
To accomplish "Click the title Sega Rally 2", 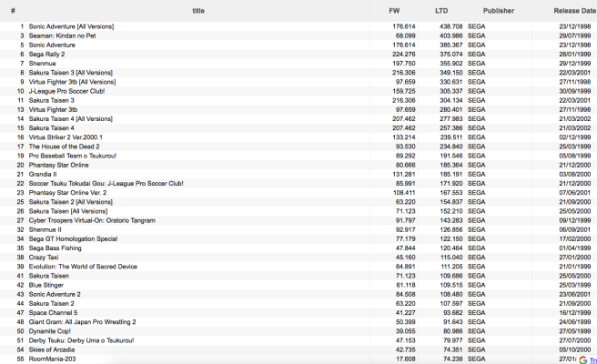I will (46, 54).
